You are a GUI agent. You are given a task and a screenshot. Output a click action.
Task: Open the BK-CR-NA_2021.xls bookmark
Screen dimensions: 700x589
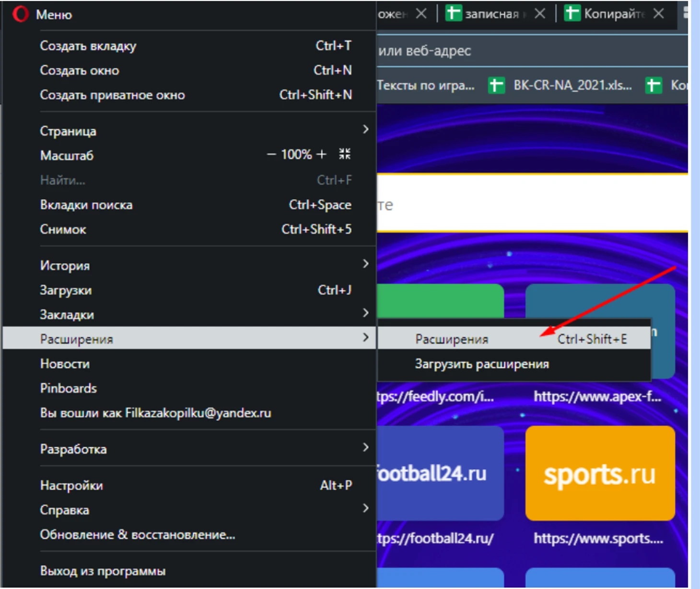561,85
